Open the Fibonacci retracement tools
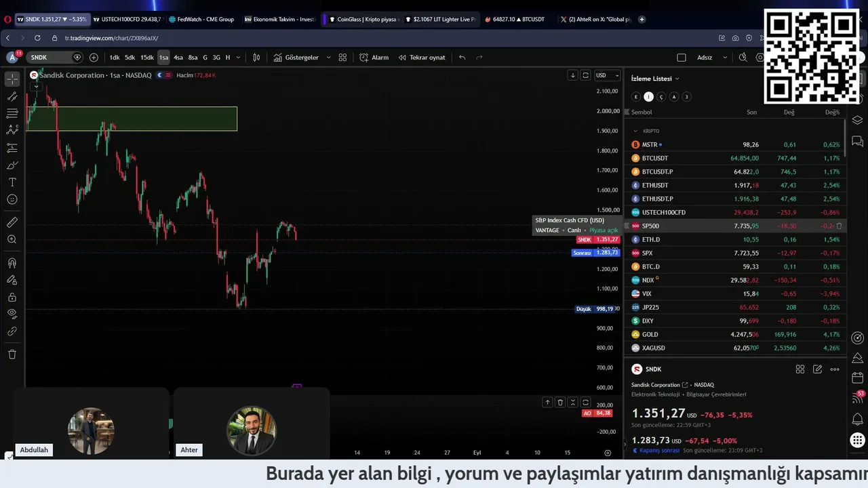This screenshot has width=868, height=488. click(x=12, y=113)
